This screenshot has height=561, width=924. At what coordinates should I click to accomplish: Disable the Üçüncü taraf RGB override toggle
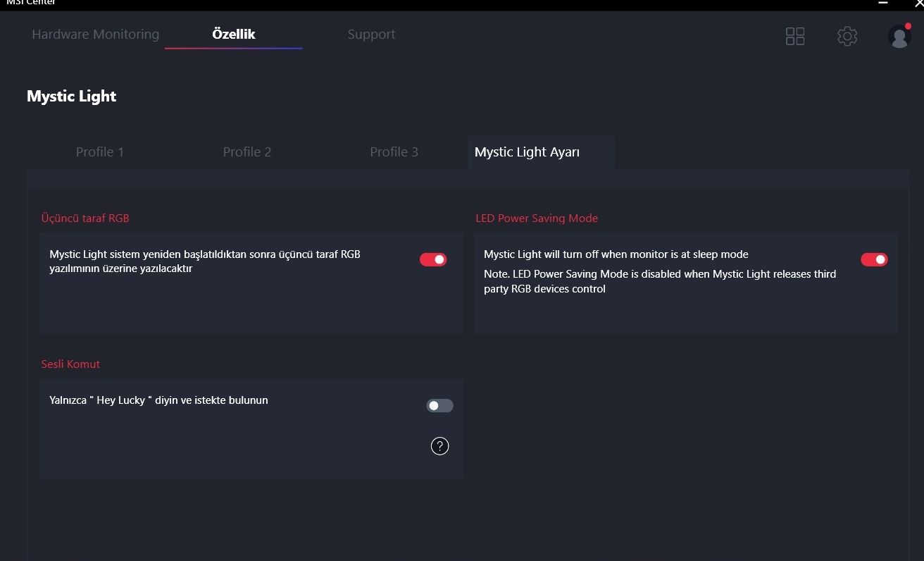click(x=433, y=259)
